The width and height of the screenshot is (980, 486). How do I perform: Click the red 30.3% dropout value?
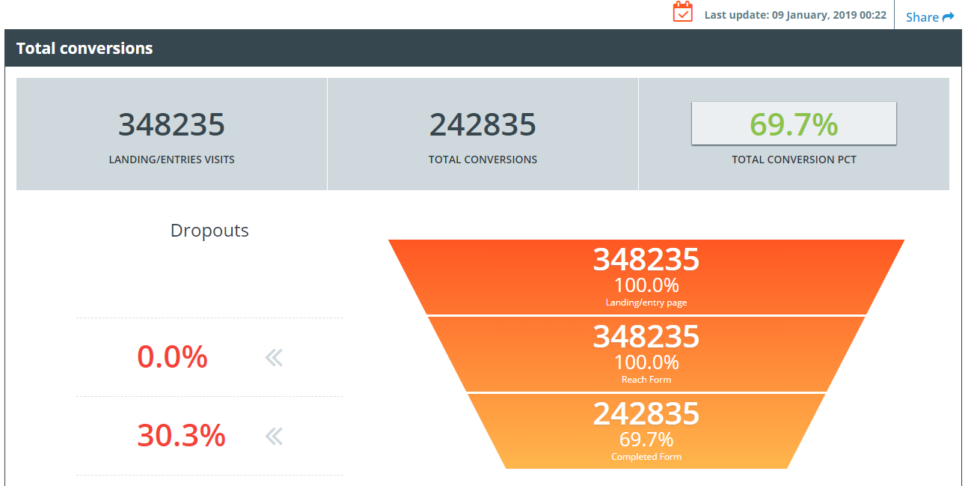pyautogui.click(x=181, y=435)
